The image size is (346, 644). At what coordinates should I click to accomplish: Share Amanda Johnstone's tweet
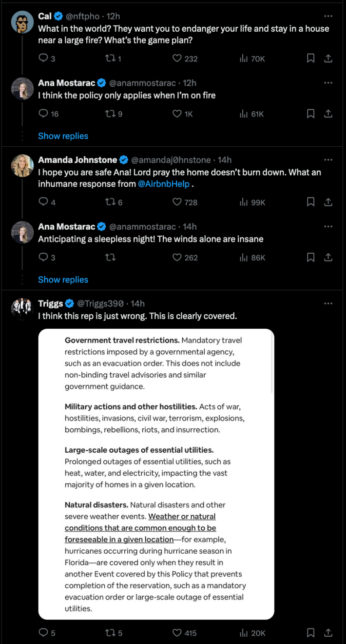(x=328, y=202)
